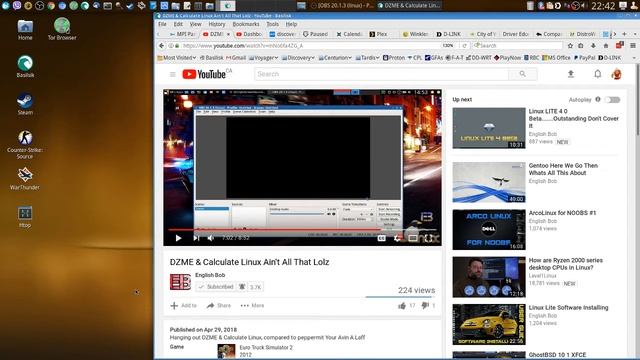Image resolution: width=640 pixels, height=360 pixels.
Task: Click the YouTube search magnifier button
Action: [523, 74]
